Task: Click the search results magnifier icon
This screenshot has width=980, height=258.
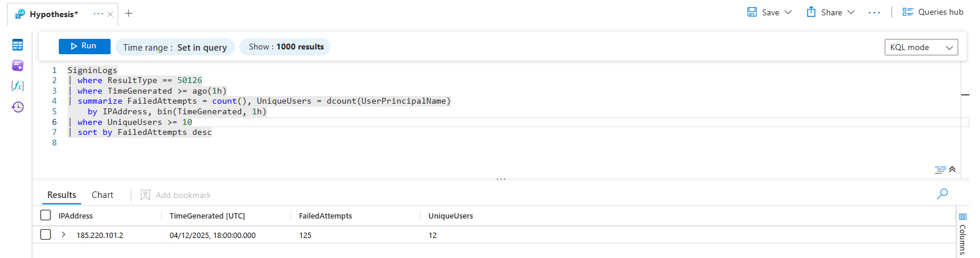Action: pos(942,194)
